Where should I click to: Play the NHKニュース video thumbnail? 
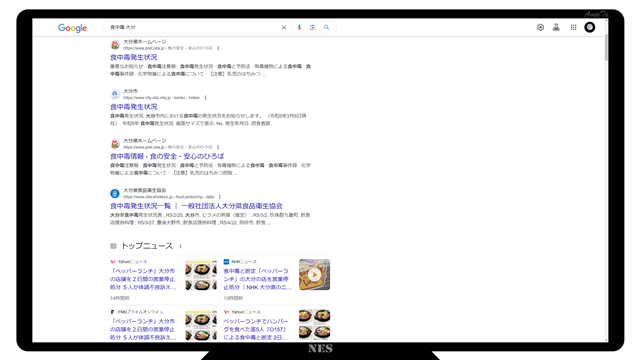[x=314, y=275]
